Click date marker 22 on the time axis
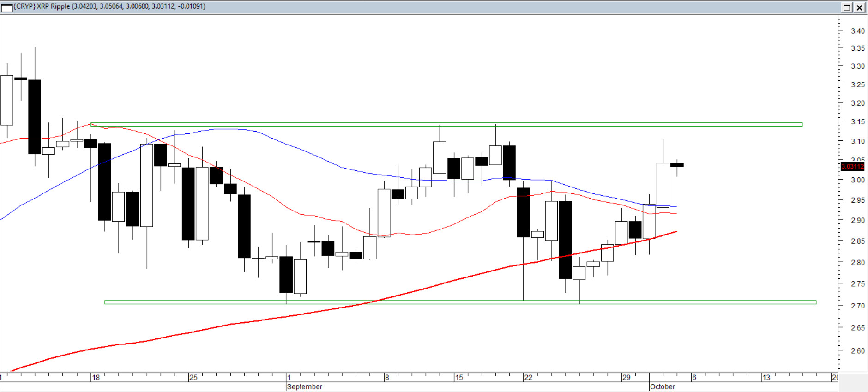Screen dimensions: 868x392 point(528,377)
